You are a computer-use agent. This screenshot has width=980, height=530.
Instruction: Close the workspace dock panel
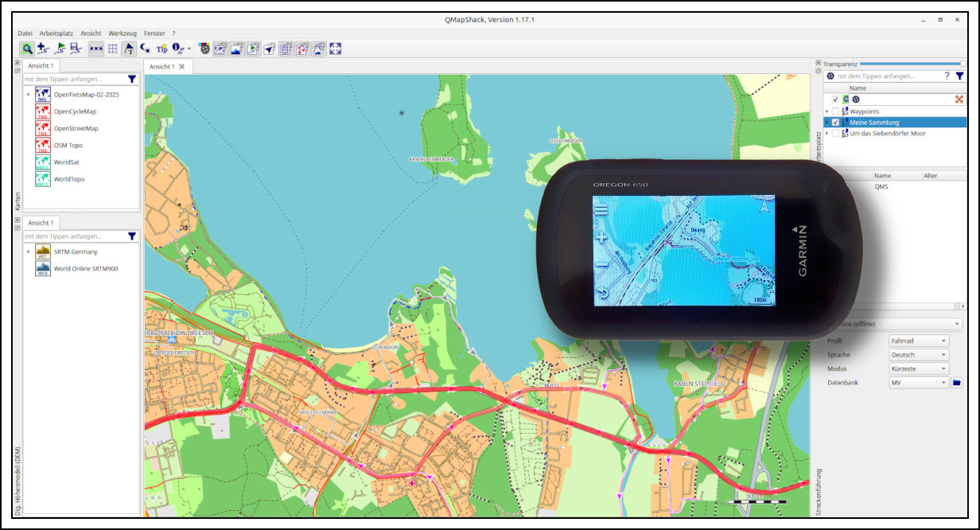[x=819, y=63]
